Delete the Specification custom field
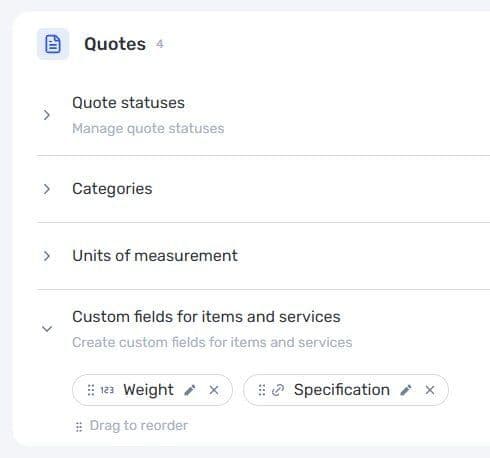Screen dimensions: 490x458 click(x=430, y=390)
